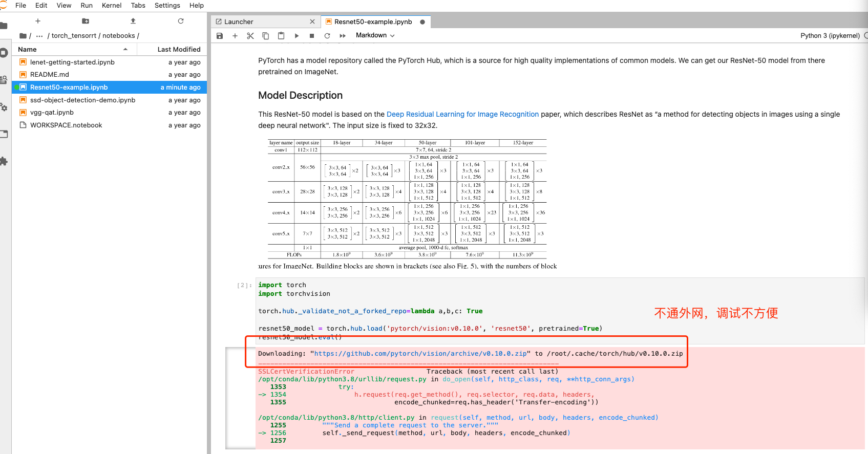Open ssd-object-detection-demo.ipynb from the file list
The image size is (868, 454).
(82, 100)
